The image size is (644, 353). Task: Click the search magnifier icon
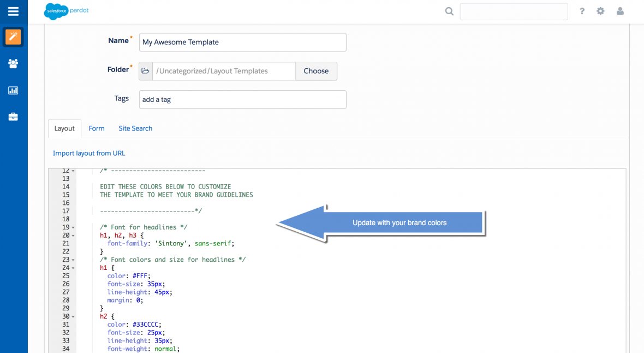449,11
